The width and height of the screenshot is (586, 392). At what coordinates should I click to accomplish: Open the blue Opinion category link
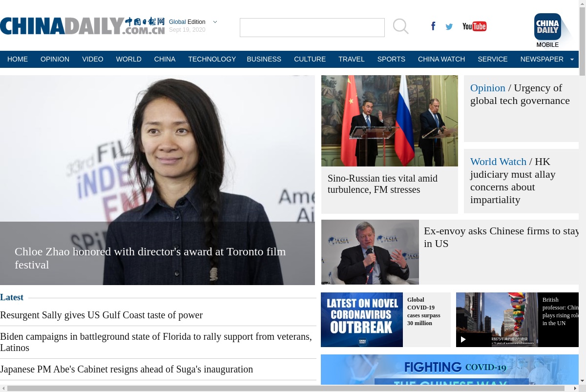[488, 88]
